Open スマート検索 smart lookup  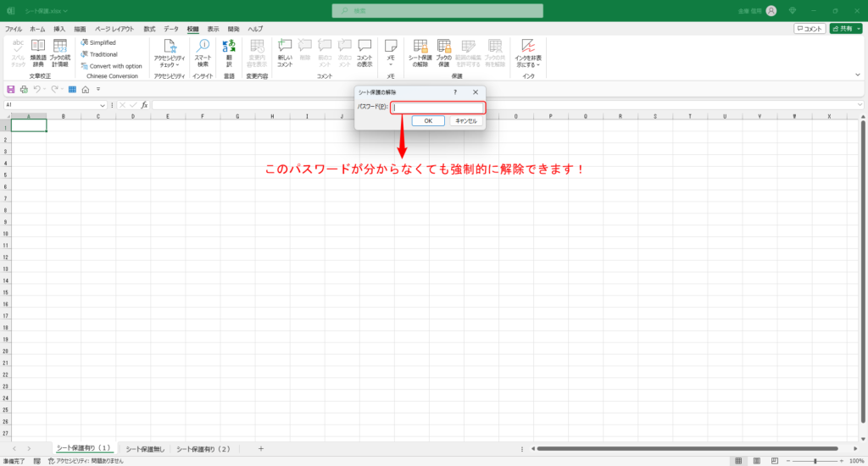[203, 53]
